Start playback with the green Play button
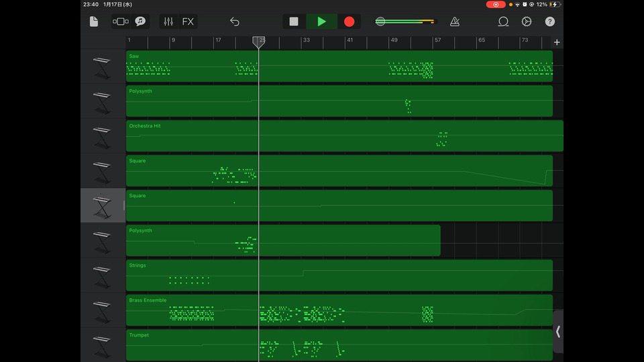This screenshot has height=362, width=644. [321, 21]
